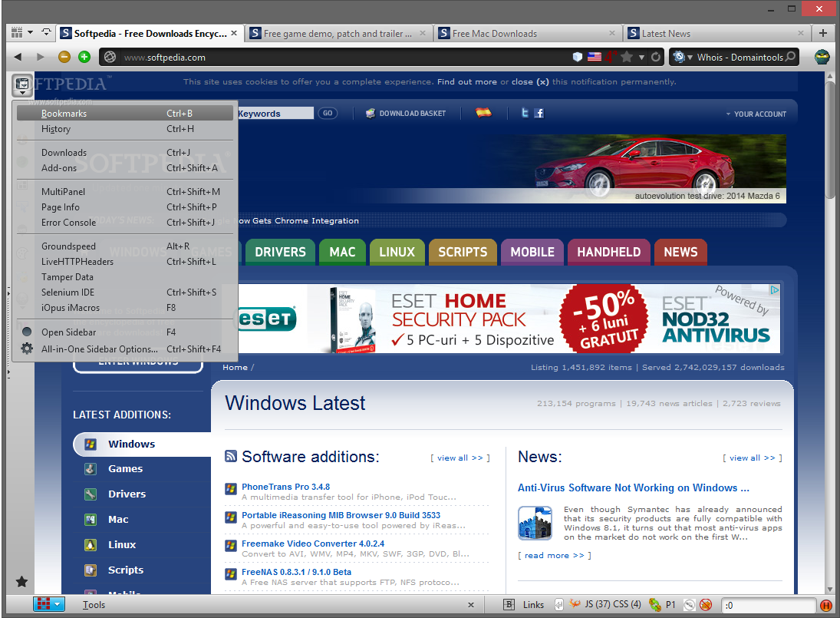Click the white cube icon in address bar
The image size is (840, 618).
(578, 57)
